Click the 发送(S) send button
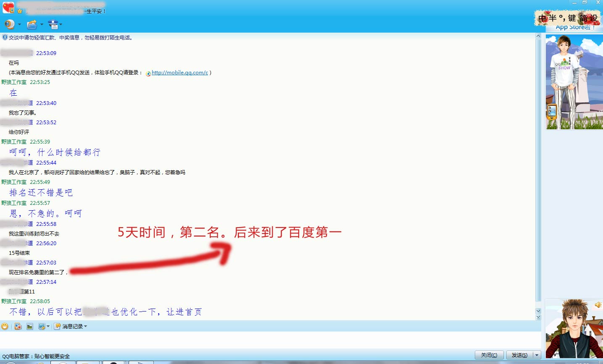The width and height of the screenshot is (603, 364). [519, 355]
